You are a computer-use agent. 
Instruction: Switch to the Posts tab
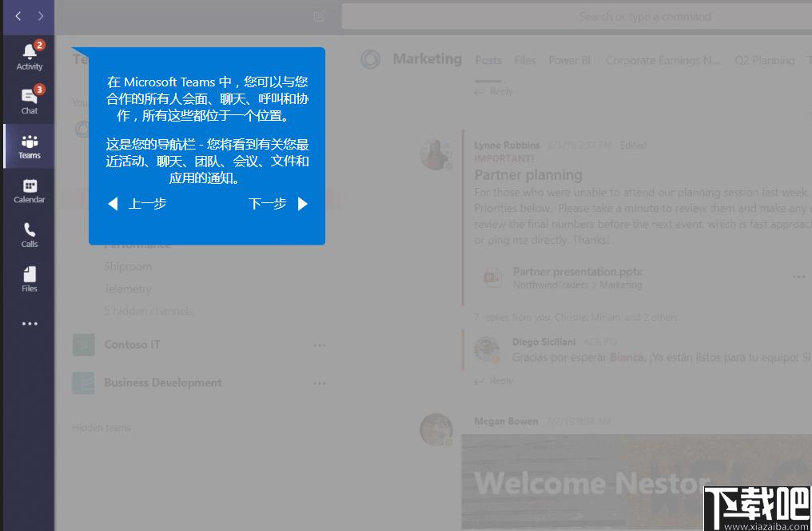[488, 61]
